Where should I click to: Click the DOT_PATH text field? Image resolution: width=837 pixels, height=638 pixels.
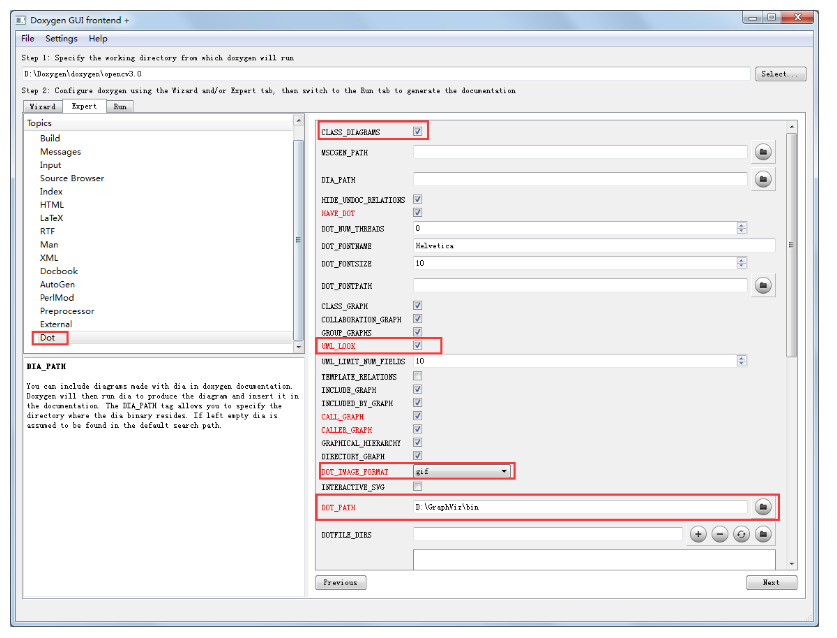pos(580,507)
